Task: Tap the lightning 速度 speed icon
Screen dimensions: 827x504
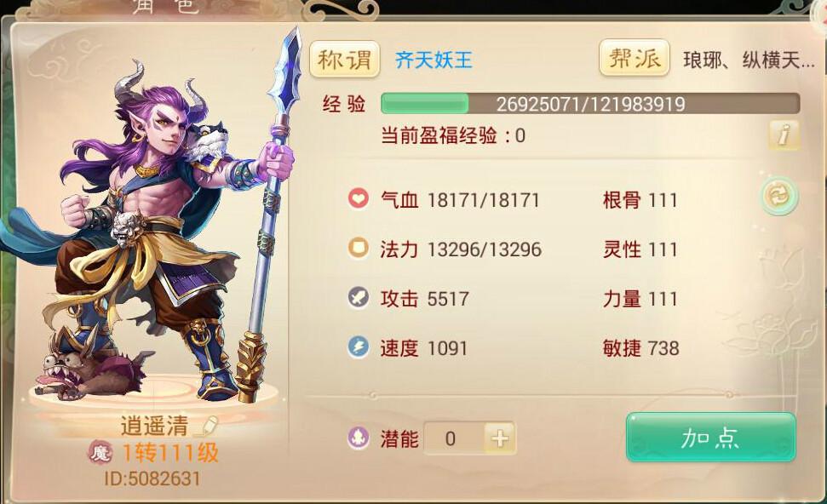Action: pos(358,347)
